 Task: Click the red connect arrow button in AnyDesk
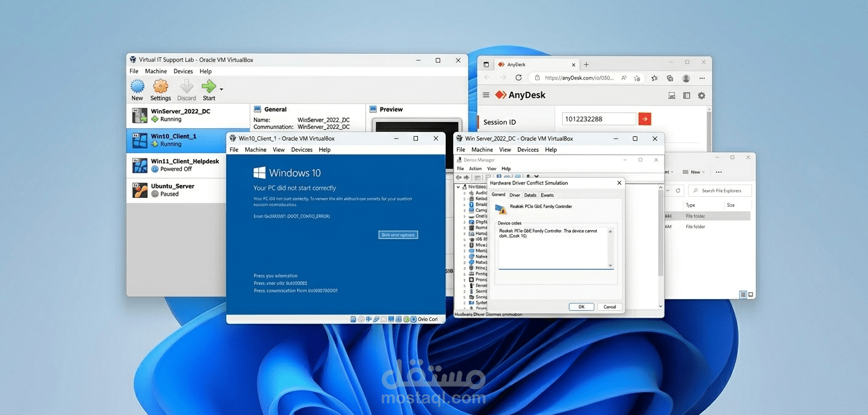644,119
